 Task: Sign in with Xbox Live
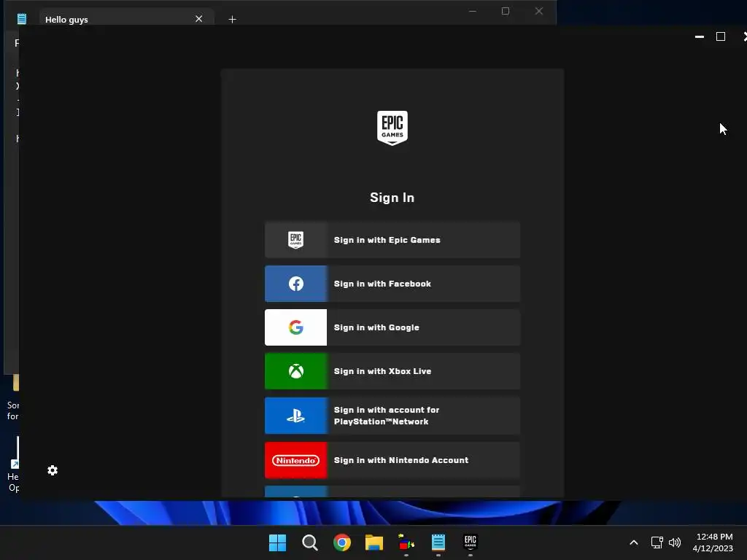tap(392, 371)
